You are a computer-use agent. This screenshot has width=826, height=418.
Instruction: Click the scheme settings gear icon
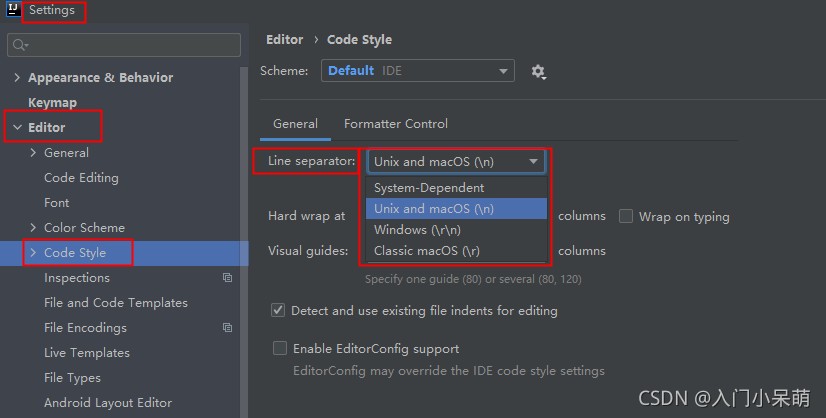click(538, 71)
